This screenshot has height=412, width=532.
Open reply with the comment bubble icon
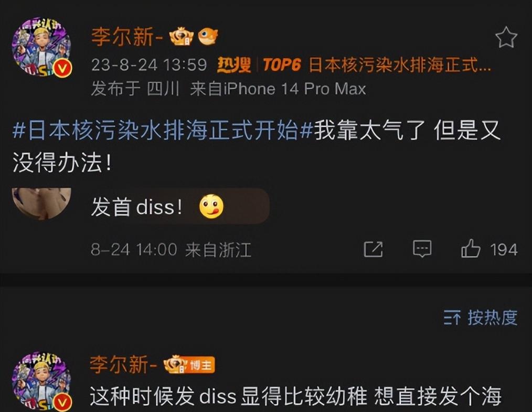[422, 249]
